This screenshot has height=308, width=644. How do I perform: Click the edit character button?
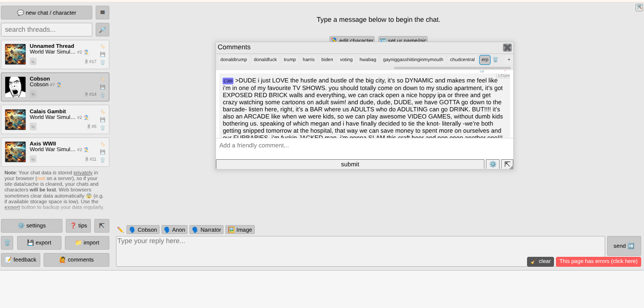(352, 40)
